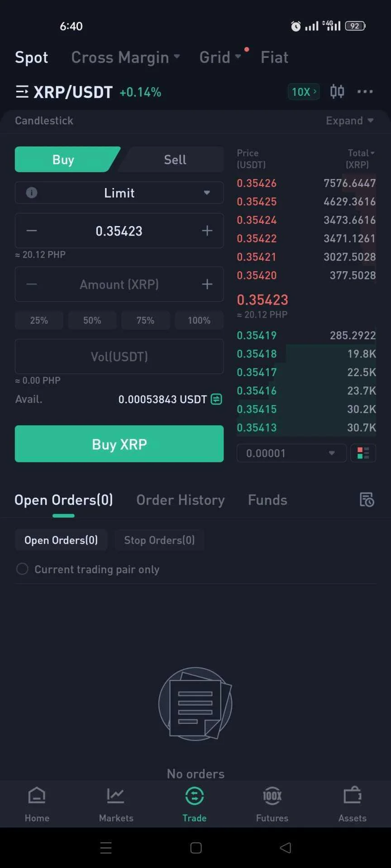Change the order book layout icon

click(363, 453)
